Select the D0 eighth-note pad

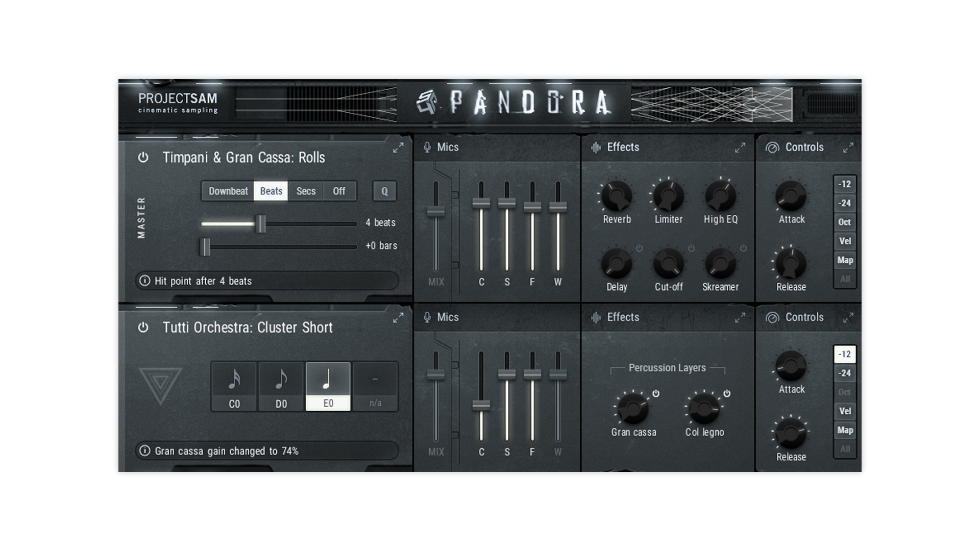click(281, 386)
